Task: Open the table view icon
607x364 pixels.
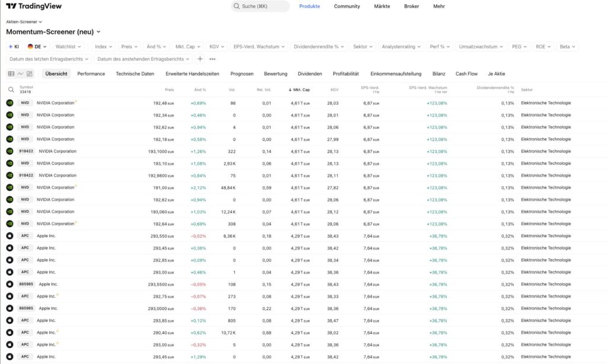Action: [11, 74]
